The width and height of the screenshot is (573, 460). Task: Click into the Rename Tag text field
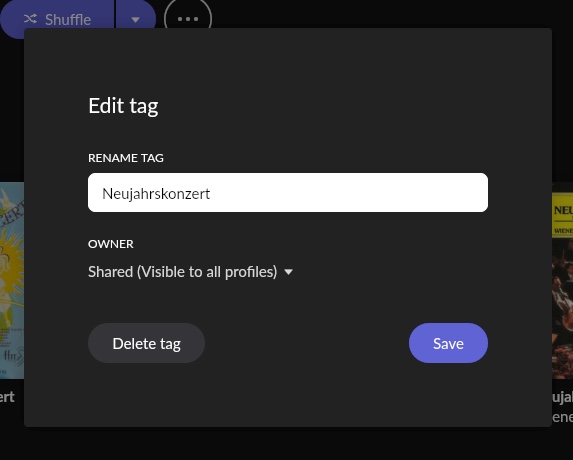coord(288,193)
